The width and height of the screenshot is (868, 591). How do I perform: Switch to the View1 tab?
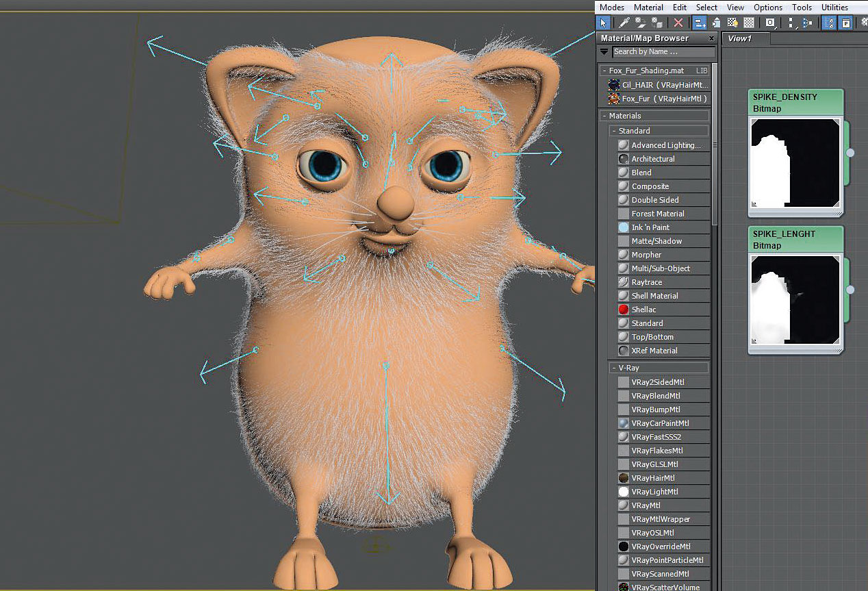pyautogui.click(x=739, y=38)
